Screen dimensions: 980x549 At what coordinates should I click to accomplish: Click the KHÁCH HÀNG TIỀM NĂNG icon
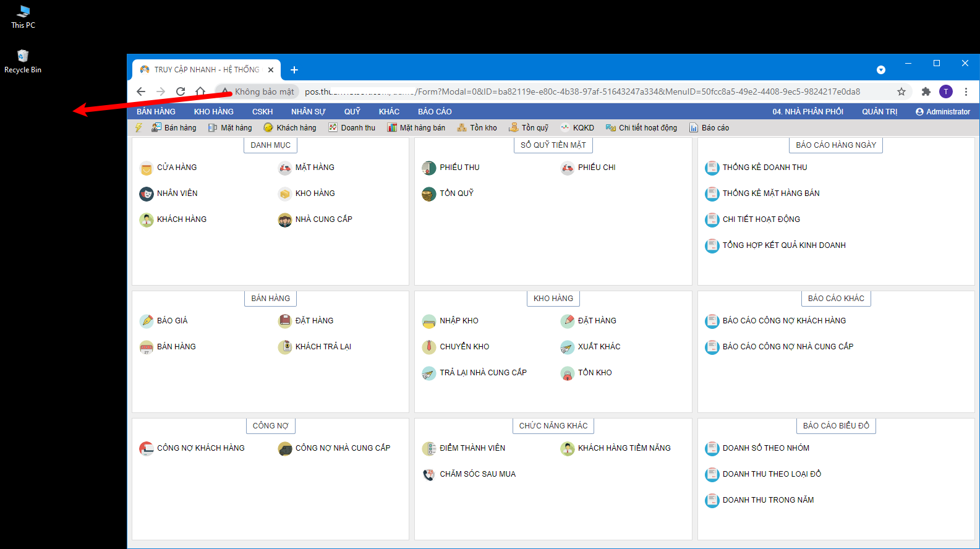click(x=568, y=449)
